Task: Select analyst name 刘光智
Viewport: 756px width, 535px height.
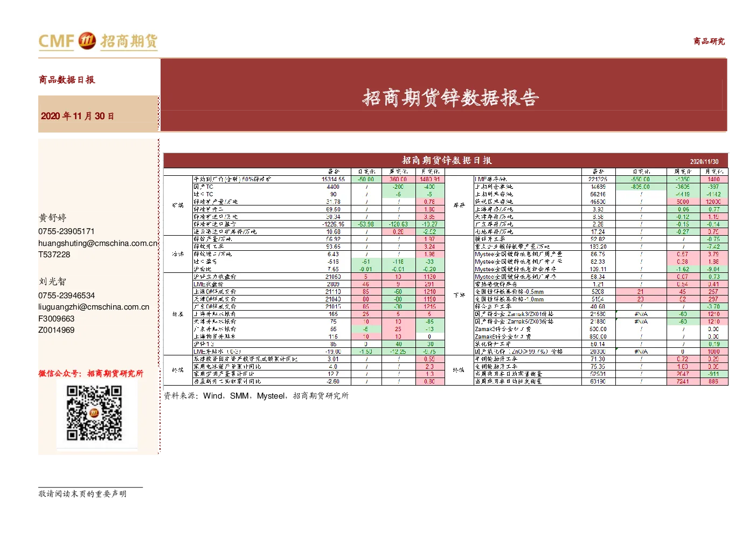Action: (52, 282)
